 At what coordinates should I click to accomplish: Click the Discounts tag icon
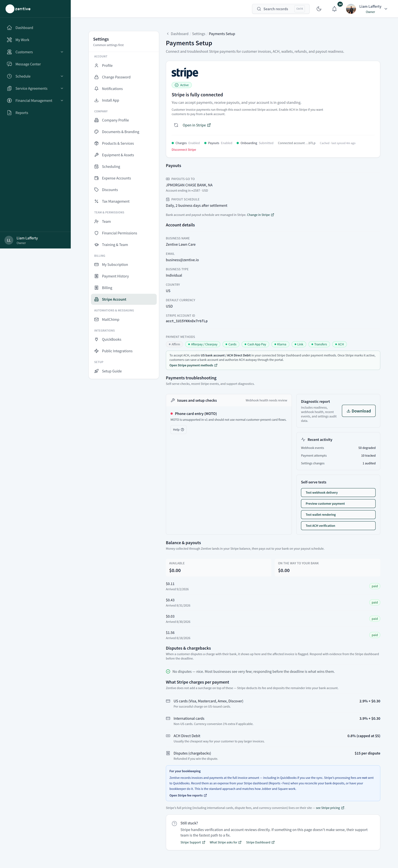pyautogui.click(x=96, y=190)
